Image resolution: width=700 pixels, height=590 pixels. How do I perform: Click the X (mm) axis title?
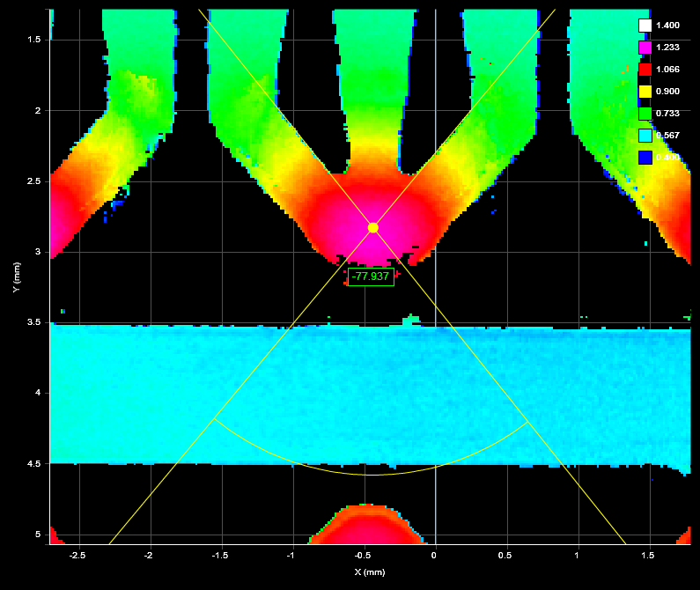(x=370, y=572)
